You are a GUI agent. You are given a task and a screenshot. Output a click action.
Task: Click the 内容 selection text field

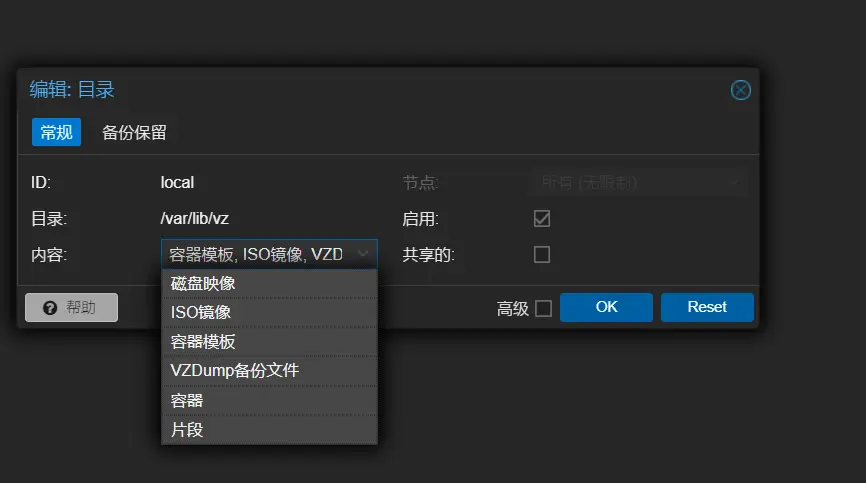click(256, 255)
